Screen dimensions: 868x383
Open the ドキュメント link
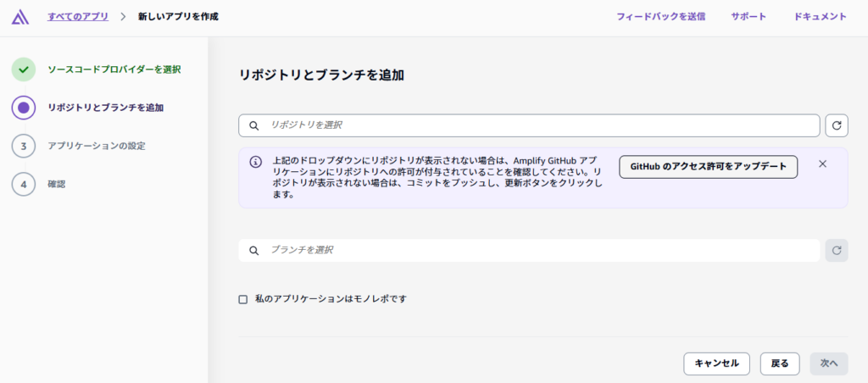(x=820, y=16)
